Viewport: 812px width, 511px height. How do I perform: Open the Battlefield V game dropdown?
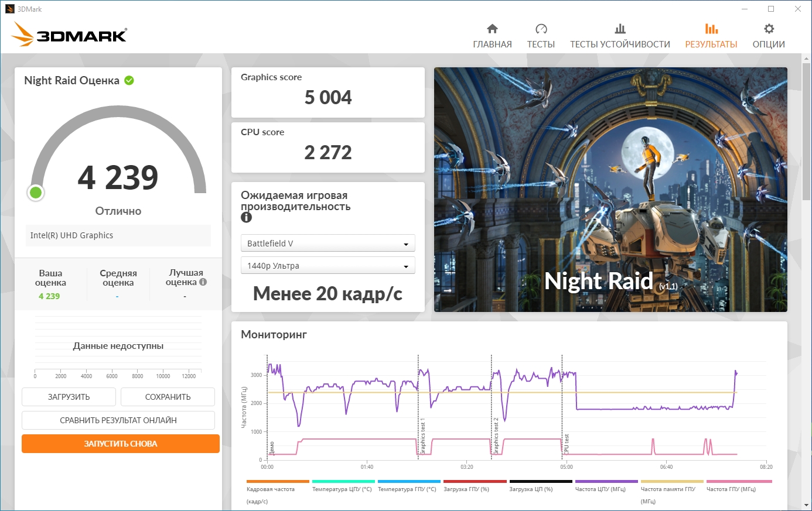click(327, 243)
